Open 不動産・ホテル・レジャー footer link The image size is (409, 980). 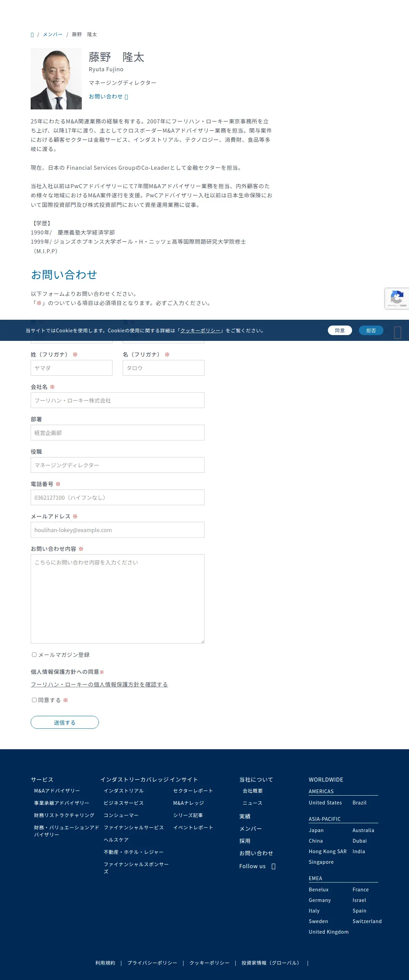point(134,852)
